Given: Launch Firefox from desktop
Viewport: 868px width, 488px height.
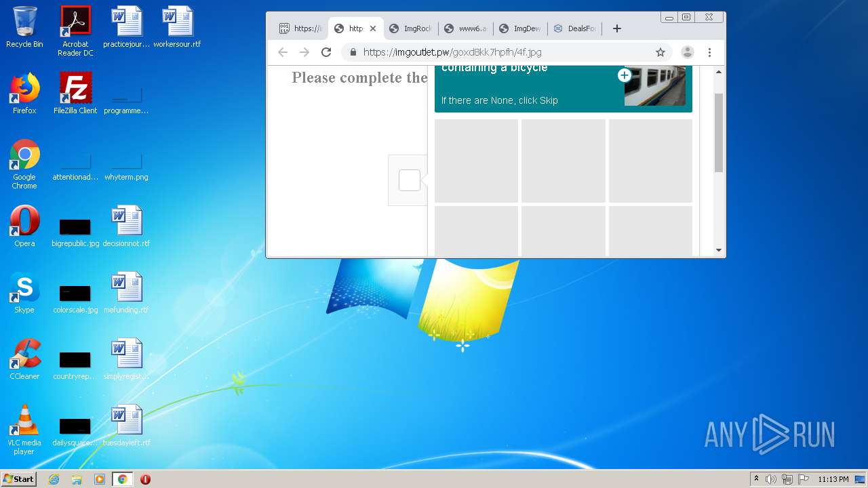Looking at the screenshot, I should 24,94.
